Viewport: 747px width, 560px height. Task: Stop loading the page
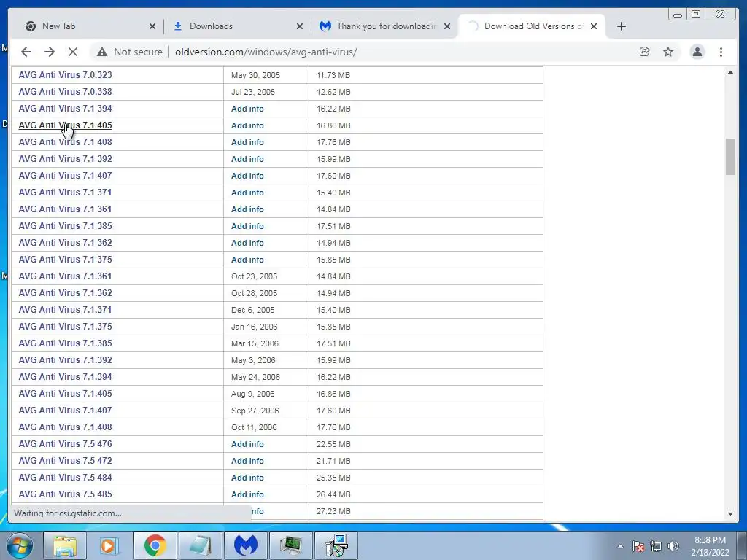[x=73, y=52]
